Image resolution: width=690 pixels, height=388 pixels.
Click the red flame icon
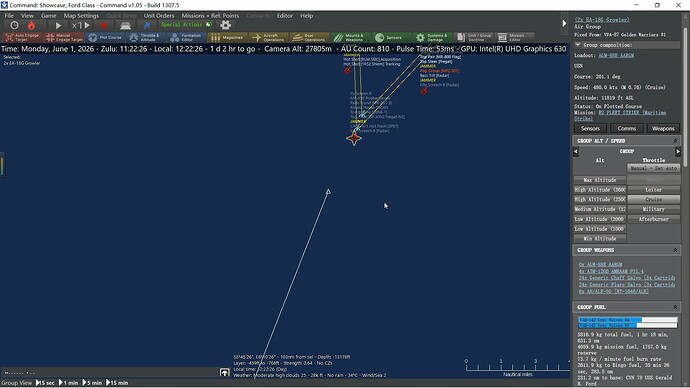31,26
